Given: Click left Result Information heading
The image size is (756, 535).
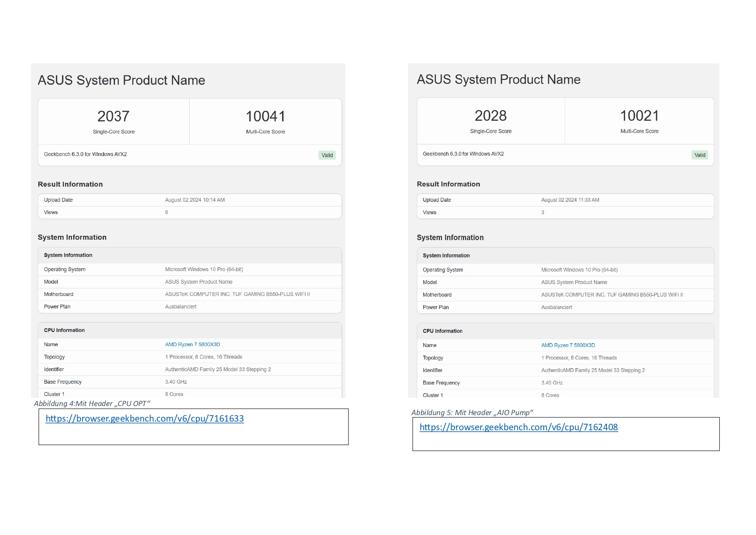Looking at the screenshot, I should 70,185.
